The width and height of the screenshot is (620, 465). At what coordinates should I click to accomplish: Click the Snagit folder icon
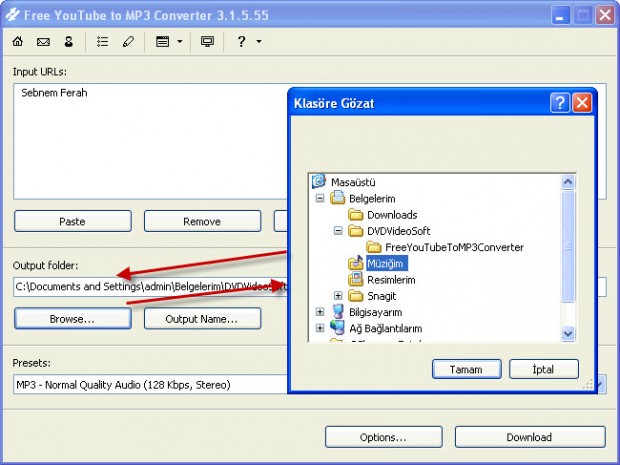point(355,296)
